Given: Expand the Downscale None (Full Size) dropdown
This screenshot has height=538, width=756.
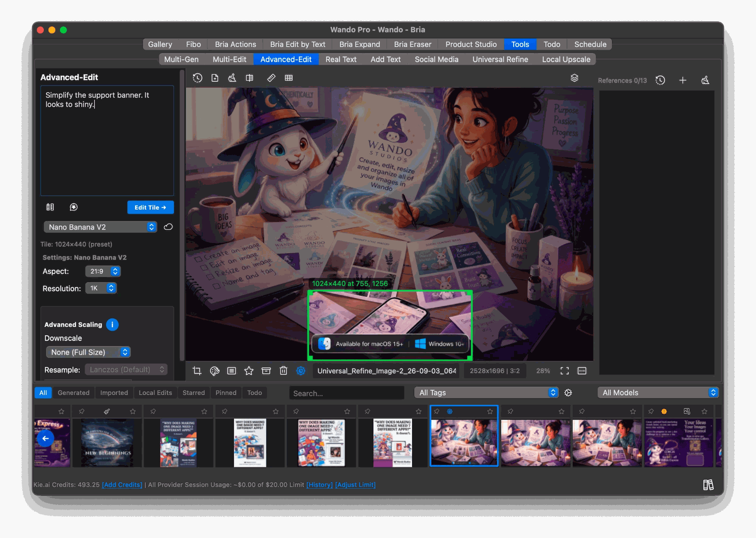Looking at the screenshot, I should tap(88, 352).
